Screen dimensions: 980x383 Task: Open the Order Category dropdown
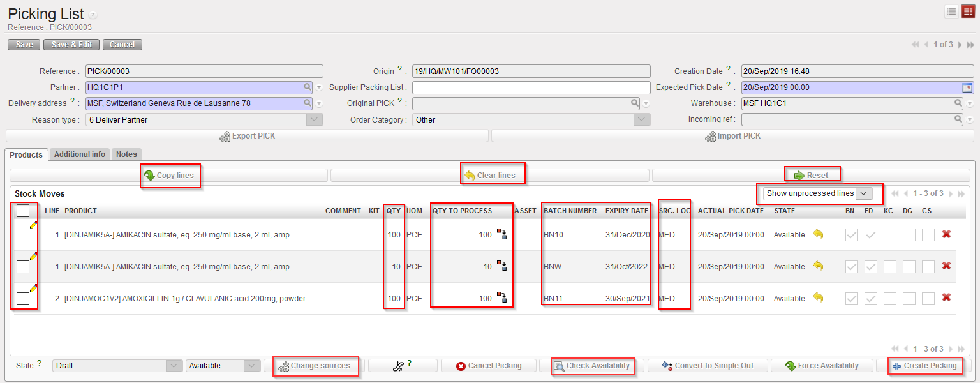click(x=641, y=119)
